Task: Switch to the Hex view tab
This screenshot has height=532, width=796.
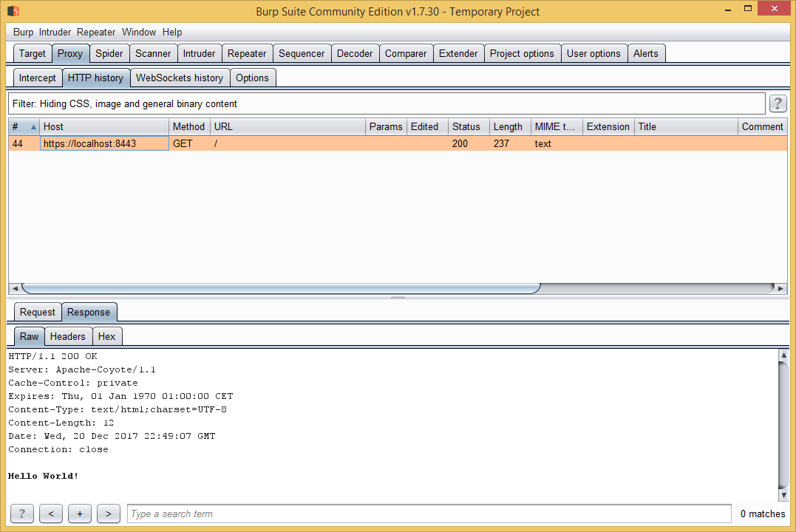Action: 106,336
